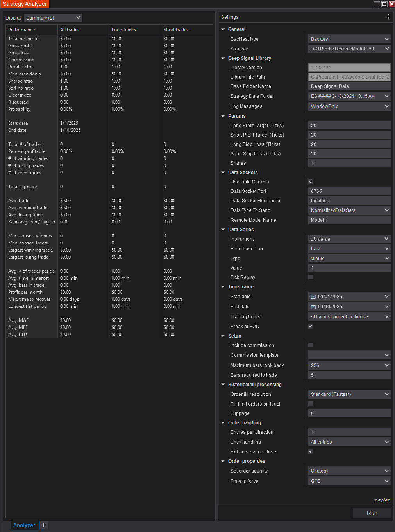The image size is (395, 532).
Task: Edit the Entries per direction field
Action: (349, 432)
